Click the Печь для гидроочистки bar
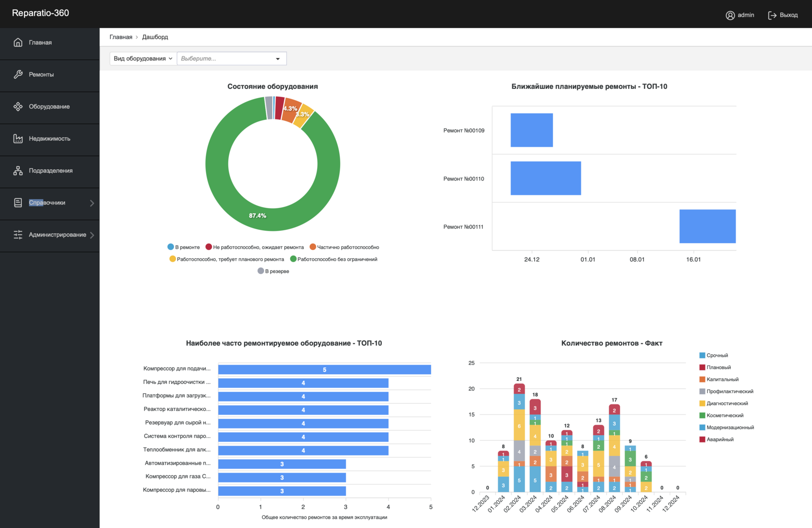The height and width of the screenshot is (528, 812). click(303, 383)
